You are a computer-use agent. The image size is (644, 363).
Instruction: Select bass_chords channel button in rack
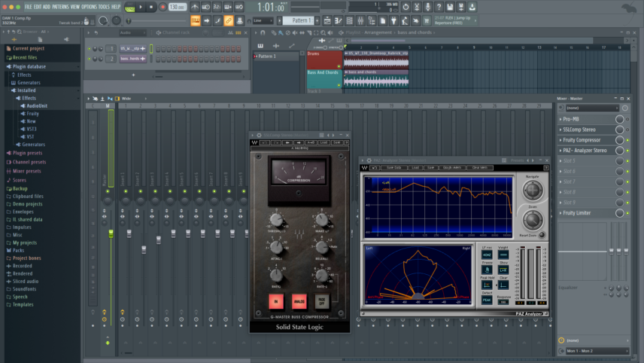[x=132, y=59]
